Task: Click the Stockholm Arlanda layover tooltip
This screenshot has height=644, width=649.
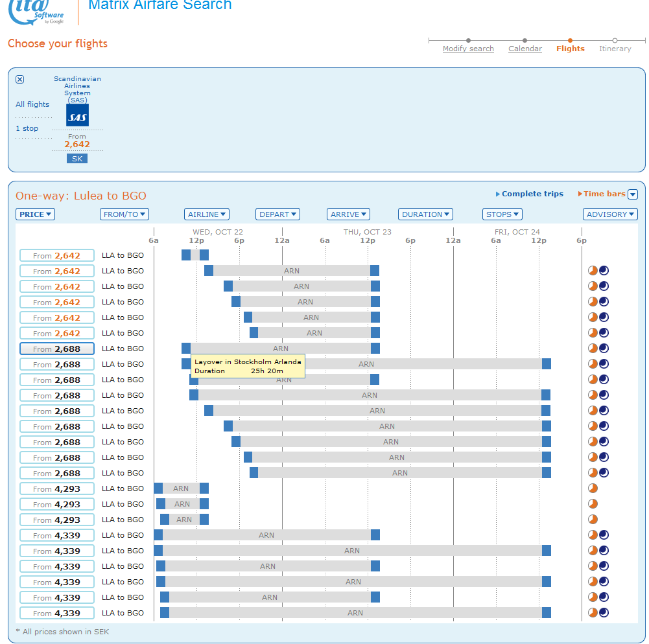Action: tap(248, 366)
